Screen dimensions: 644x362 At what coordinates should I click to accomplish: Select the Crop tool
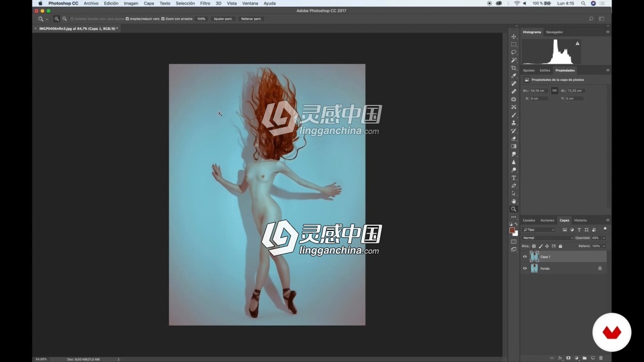[x=513, y=68]
